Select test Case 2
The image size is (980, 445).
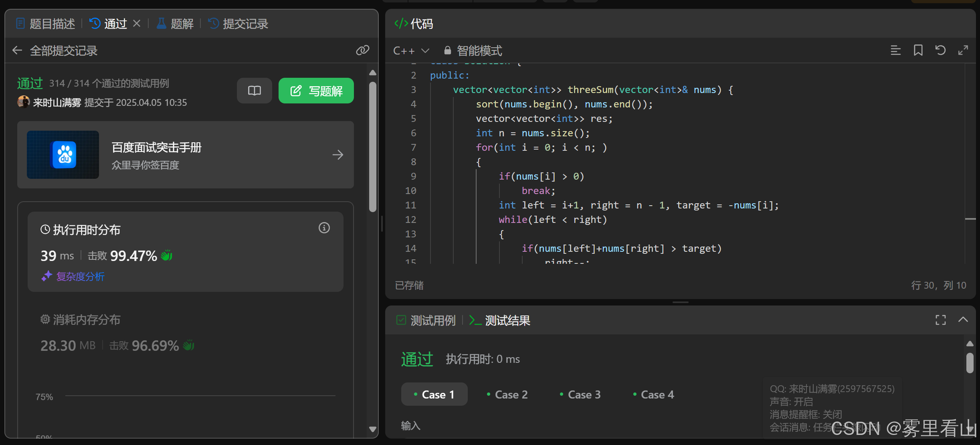(x=507, y=394)
